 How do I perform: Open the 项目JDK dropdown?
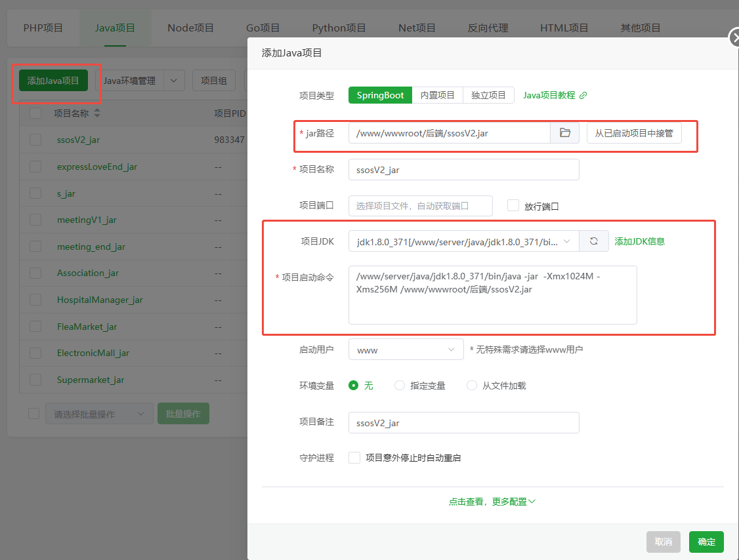pyautogui.click(x=464, y=241)
